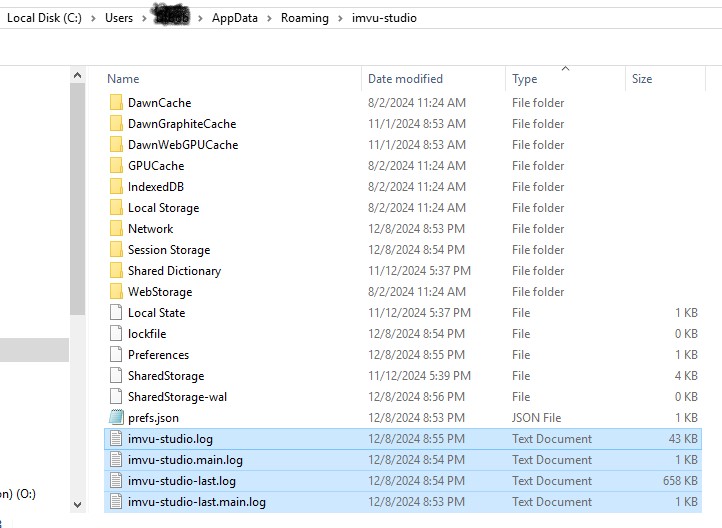Click the Shared Dictionary folder icon
This screenshot has height=528, width=722.
click(x=116, y=271)
